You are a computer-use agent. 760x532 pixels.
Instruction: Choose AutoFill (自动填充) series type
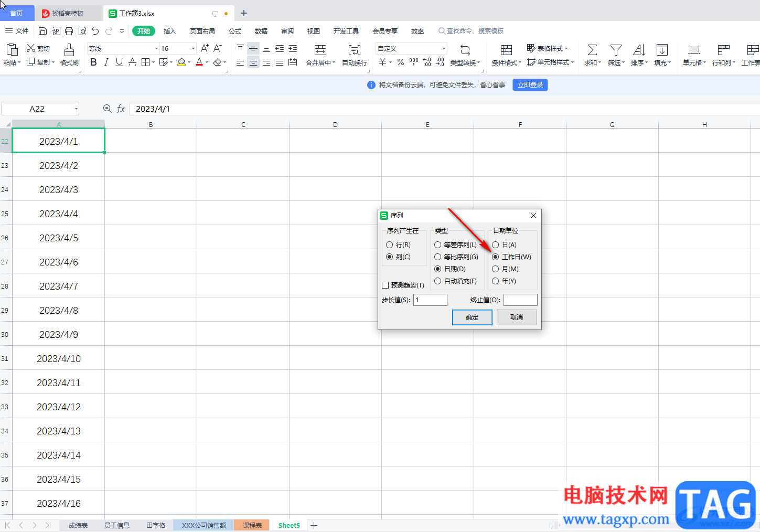click(437, 281)
